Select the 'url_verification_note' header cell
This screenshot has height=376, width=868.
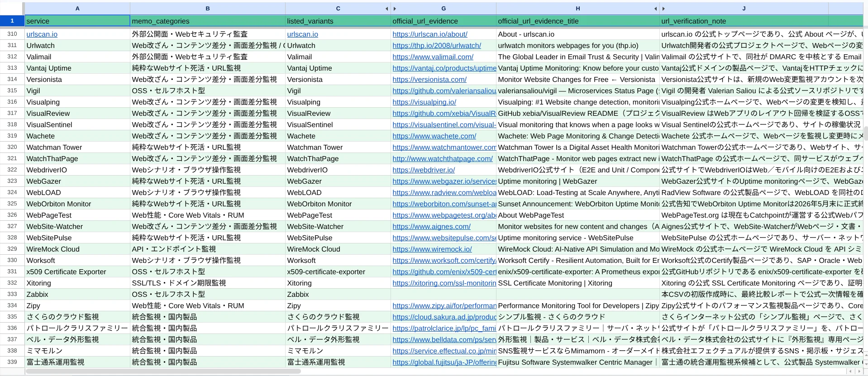click(x=744, y=21)
